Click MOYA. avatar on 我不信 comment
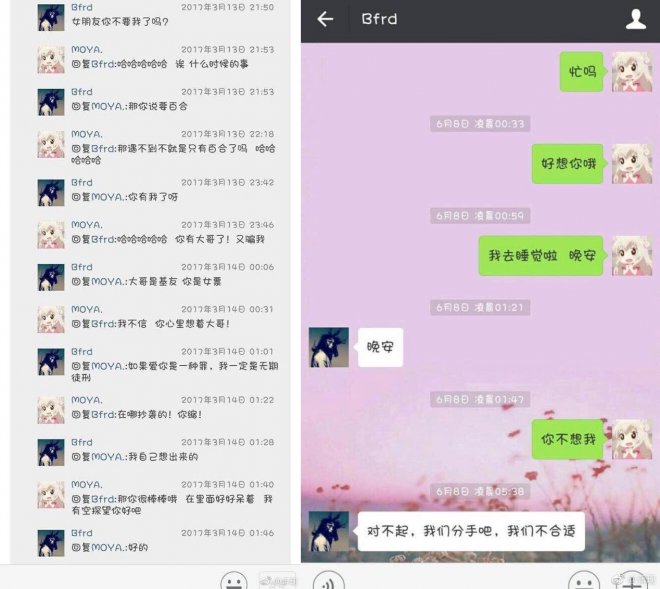 pyautogui.click(x=51, y=319)
